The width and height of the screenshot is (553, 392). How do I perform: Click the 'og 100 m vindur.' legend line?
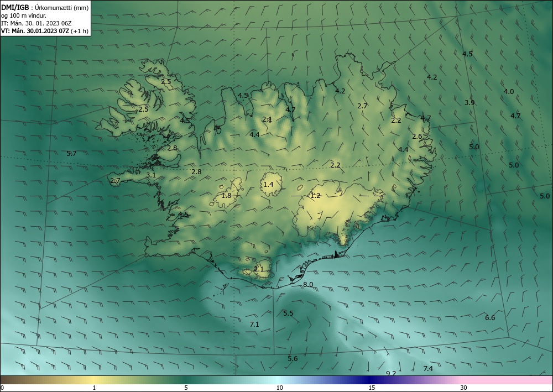tap(24, 15)
